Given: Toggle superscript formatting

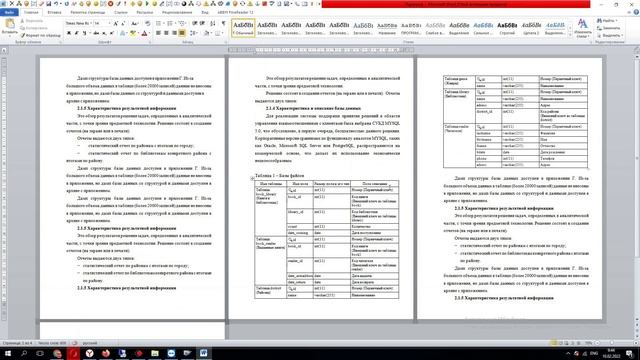Looking at the screenshot, I should (x=111, y=33).
